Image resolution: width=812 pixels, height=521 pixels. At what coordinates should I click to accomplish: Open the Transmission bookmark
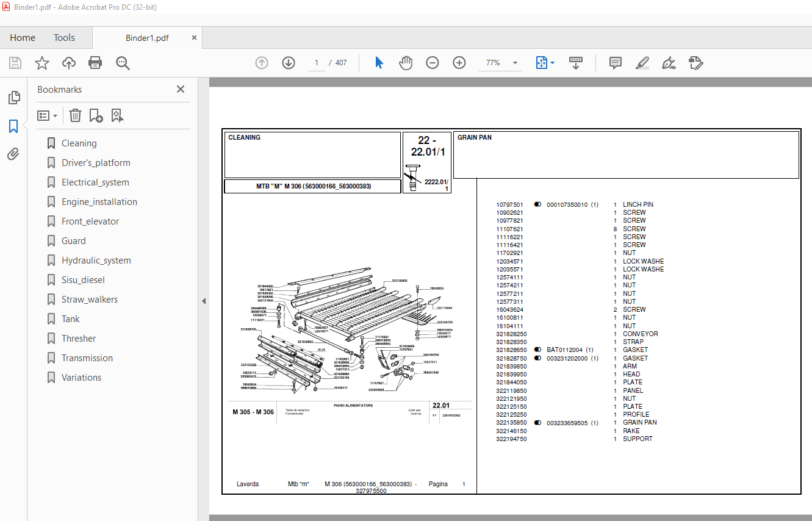(87, 358)
